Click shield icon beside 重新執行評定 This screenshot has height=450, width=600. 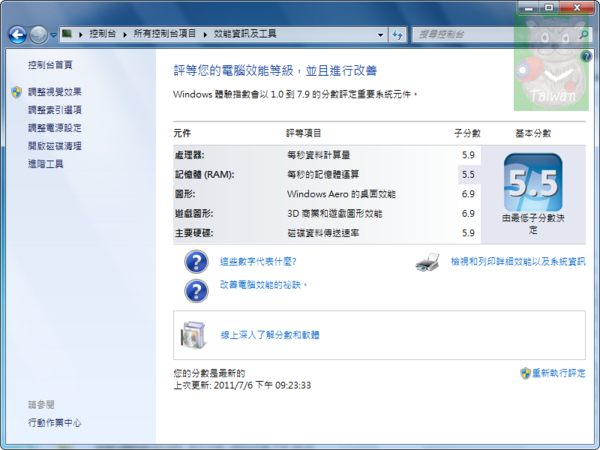click(525, 373)
